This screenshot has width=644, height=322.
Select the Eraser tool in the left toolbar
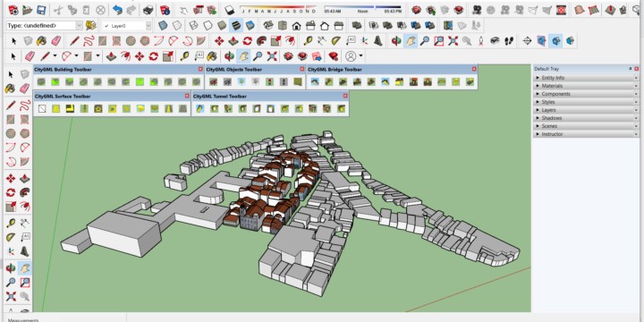(25, 89)
